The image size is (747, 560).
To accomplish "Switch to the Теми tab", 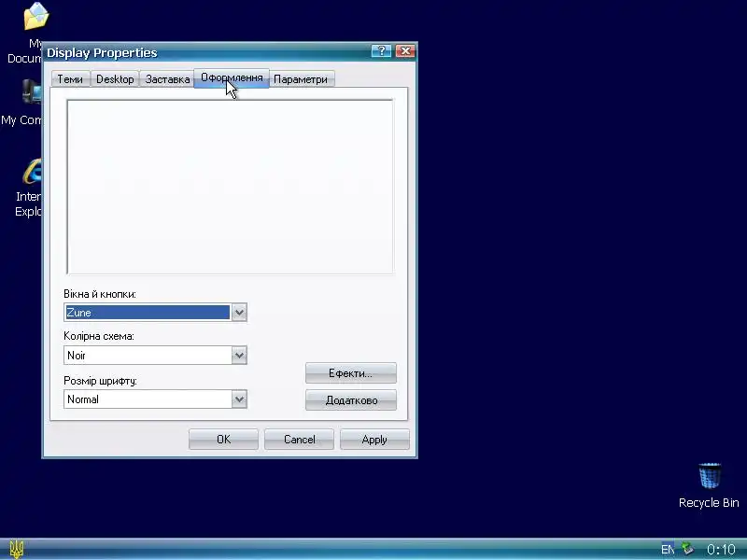I will click(70, 79).
